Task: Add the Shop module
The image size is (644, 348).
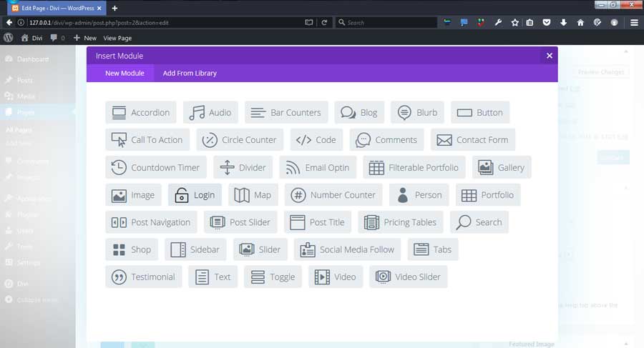Action: [132, 249]
